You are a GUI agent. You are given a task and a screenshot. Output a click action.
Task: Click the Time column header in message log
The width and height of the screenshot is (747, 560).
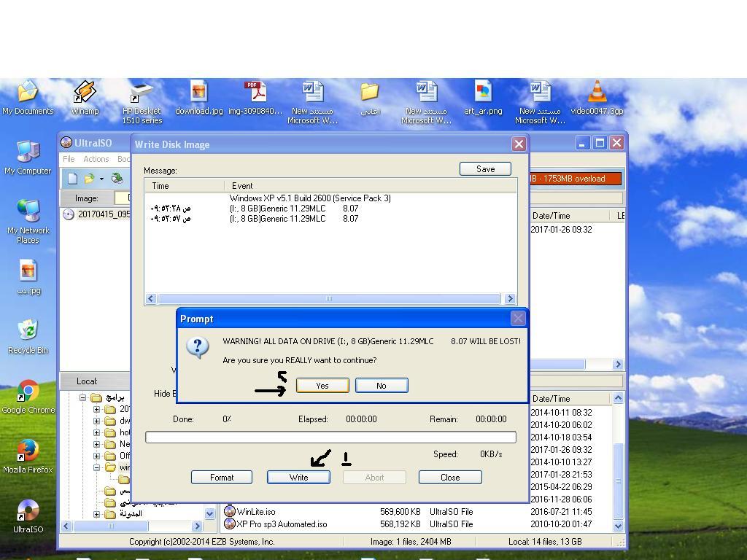click(x=184, y=186)
